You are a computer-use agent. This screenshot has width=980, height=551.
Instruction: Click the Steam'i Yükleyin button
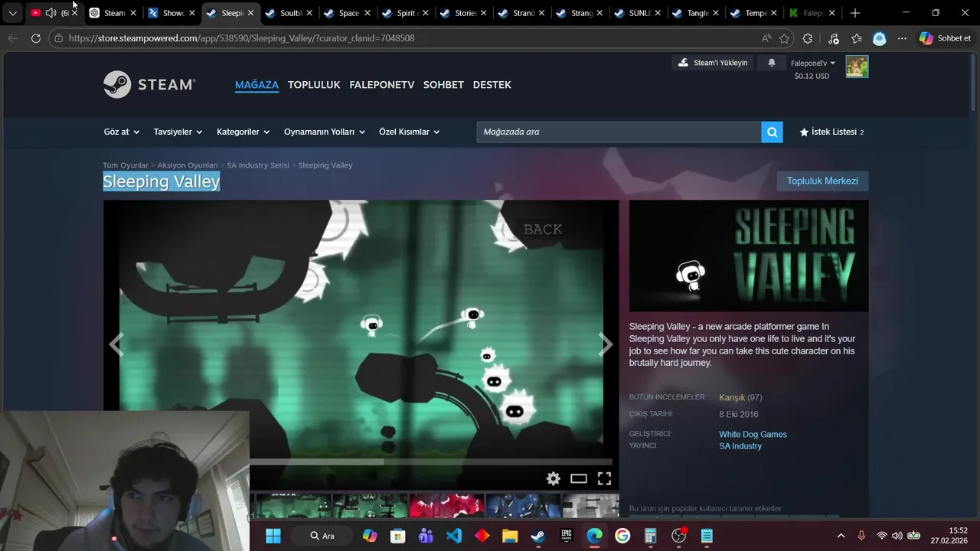click(x=713, y=63)
